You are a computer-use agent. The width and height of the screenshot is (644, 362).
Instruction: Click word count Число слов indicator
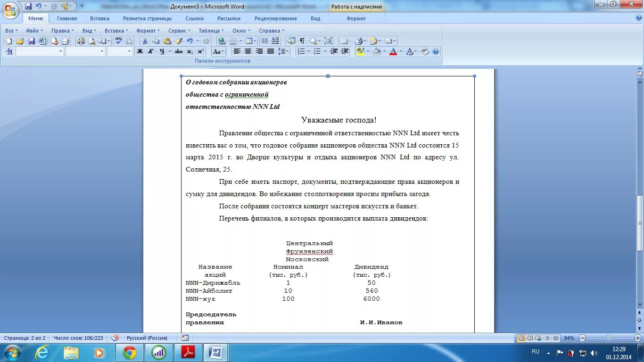[78, 338]
